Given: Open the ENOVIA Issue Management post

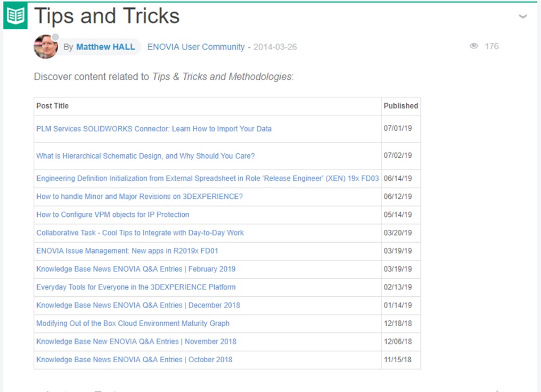Looking at the screenshot, I should (x=127, y=251).
